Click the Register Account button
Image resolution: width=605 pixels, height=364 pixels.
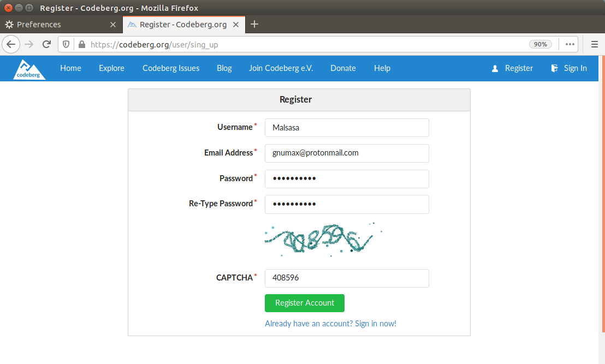pyautogui.click(x=304, y=303)
